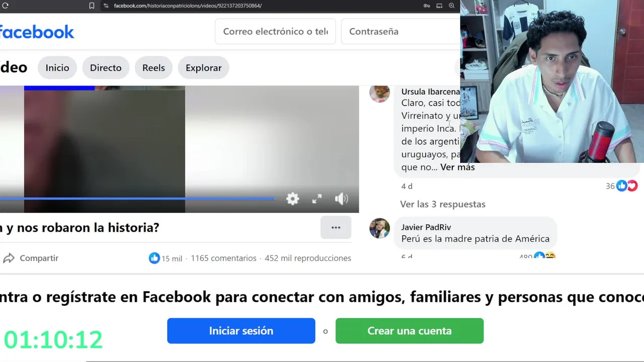Open Javier PadRiv's profile name

(426, 227)
